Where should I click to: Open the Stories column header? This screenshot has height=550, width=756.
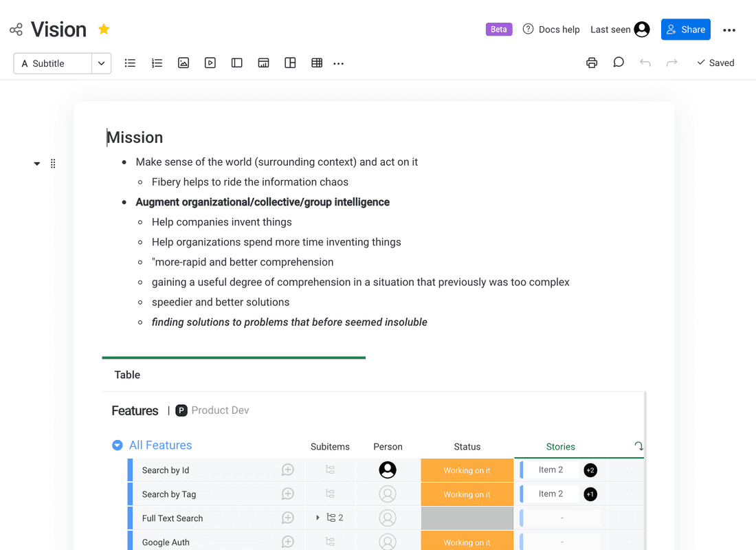pyautogui.click(x=560, y=447)
